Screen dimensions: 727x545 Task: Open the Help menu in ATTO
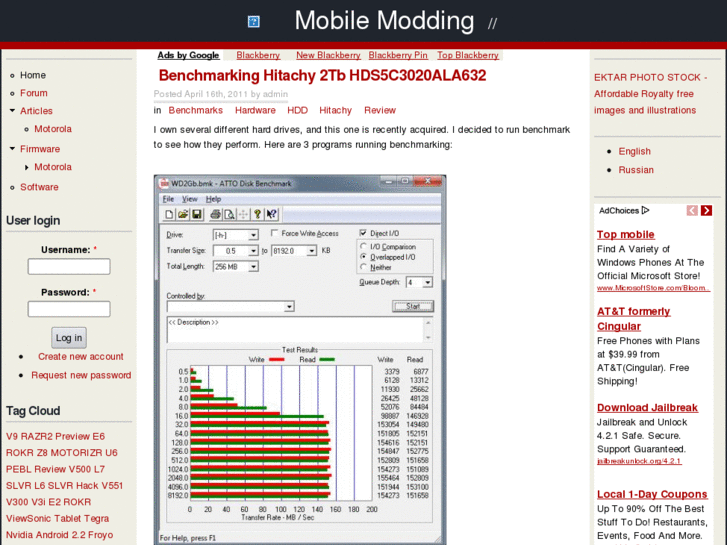(213, 199)
